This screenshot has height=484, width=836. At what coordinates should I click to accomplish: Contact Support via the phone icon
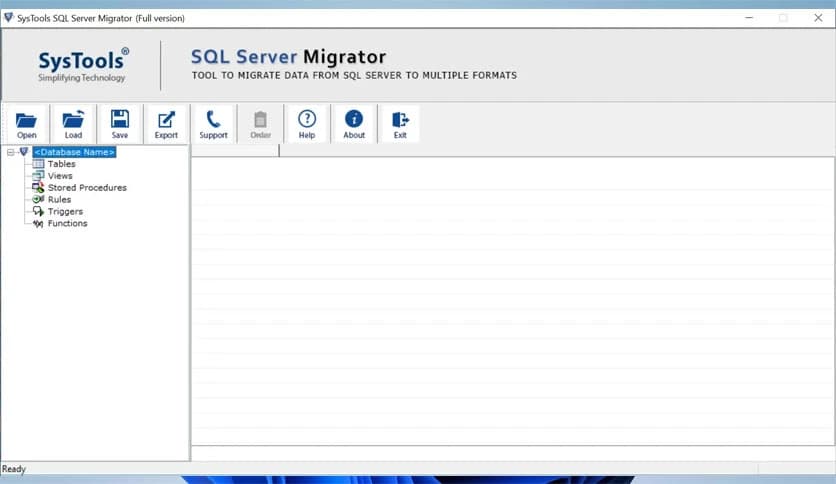(213, 124)
